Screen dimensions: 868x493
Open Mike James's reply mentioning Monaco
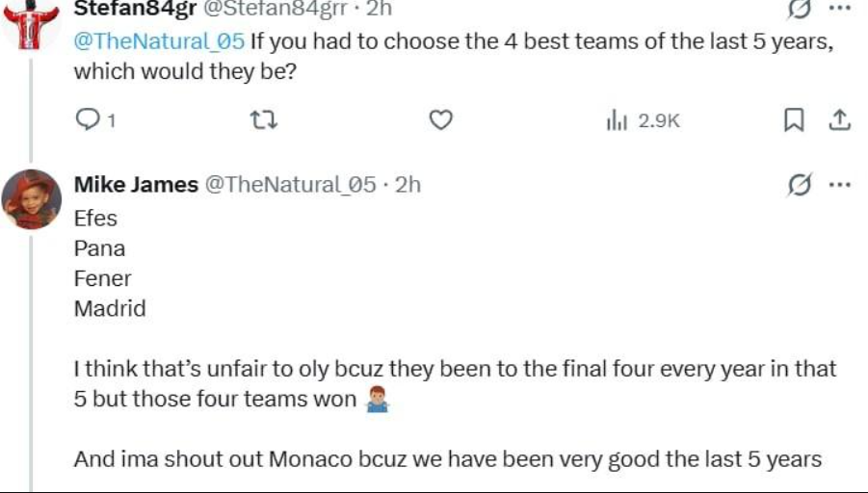pos(448,459)
